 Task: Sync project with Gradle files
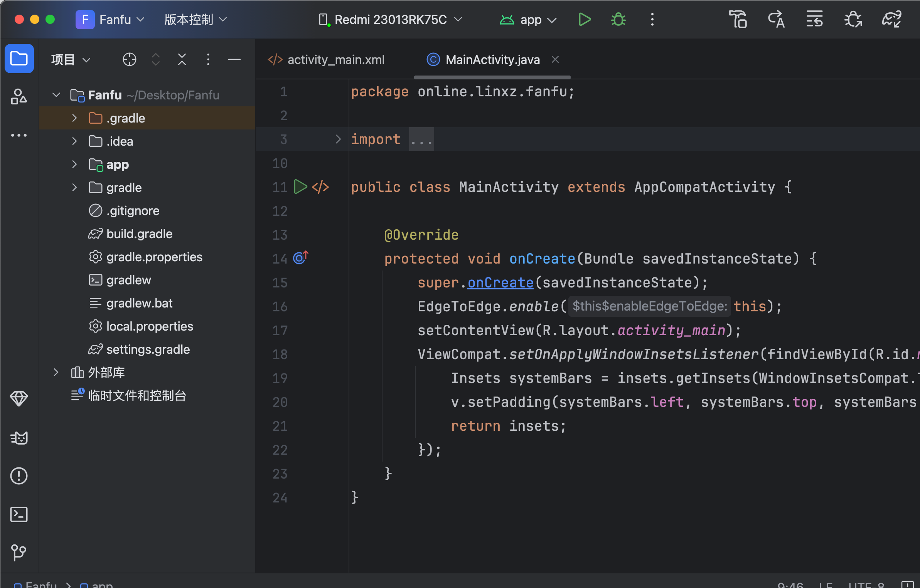click(x=892, y=19)
